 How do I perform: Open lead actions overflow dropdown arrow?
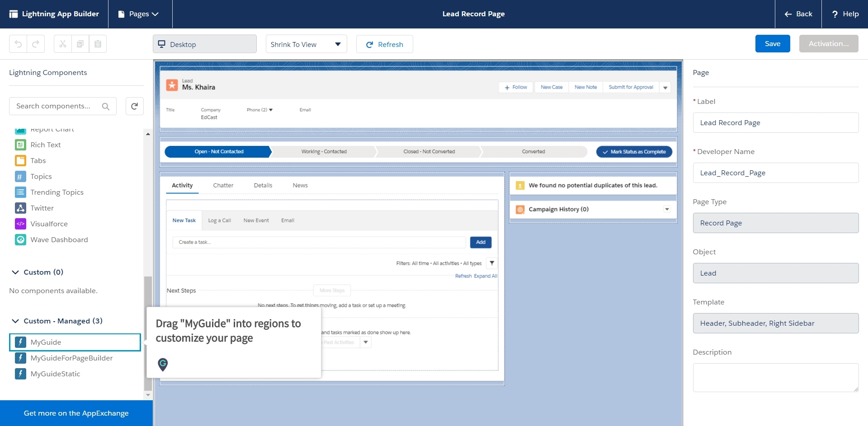click(x=665, y=88)
